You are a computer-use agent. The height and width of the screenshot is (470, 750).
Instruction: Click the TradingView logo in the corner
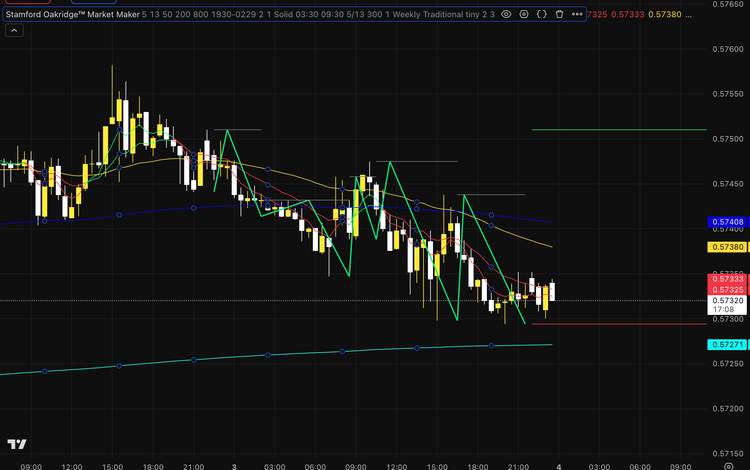[x=17, y=445]
